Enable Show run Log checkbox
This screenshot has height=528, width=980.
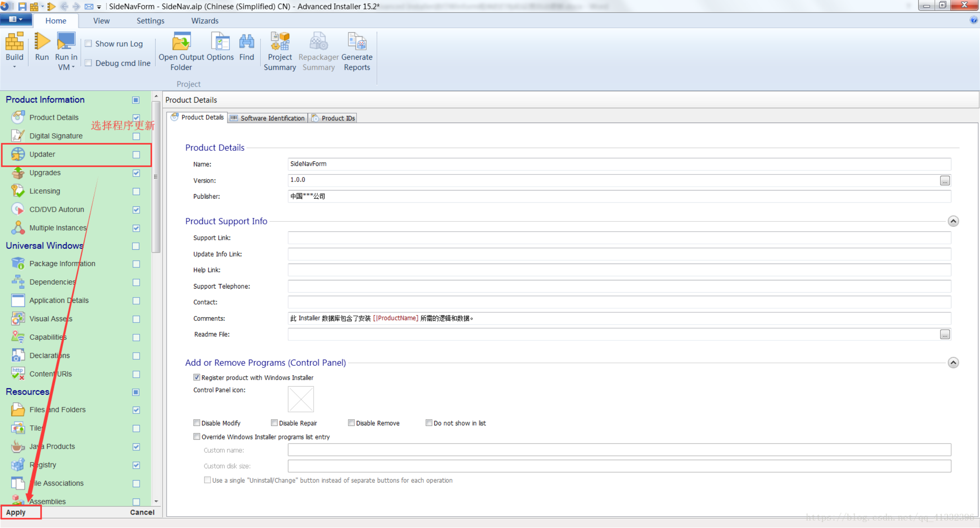pyautogui.click(x=88, y=43)
